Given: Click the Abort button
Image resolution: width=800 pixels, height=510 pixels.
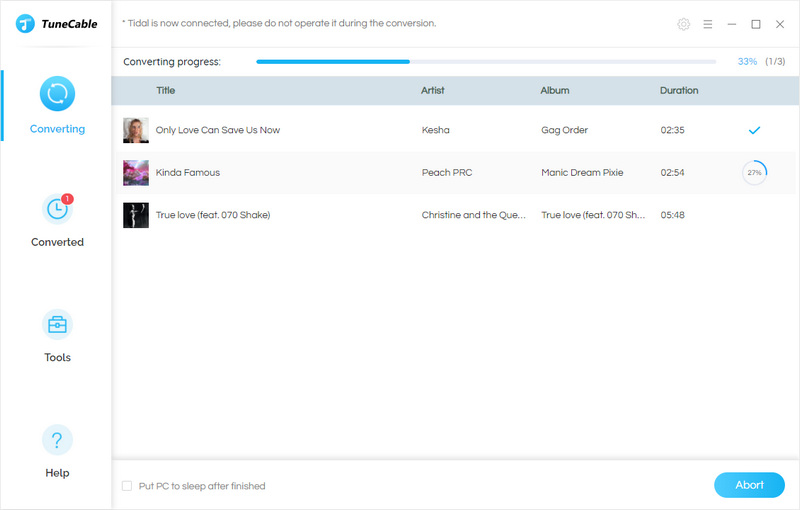Looking at the screenshot, I should coord(749,485).
